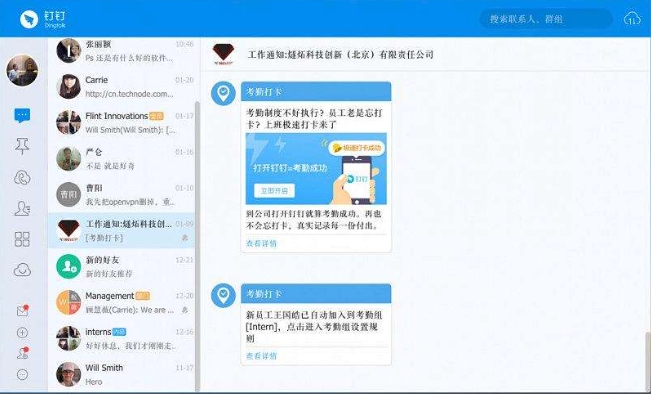Open the Contacts icon in sidebar
651x394 pixels.
pos(22,208)
